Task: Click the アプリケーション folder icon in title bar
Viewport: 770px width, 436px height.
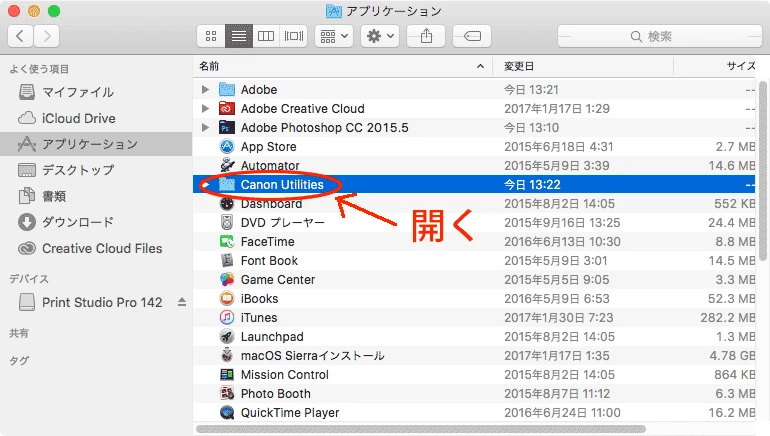Action: click(x=333, y=11)
